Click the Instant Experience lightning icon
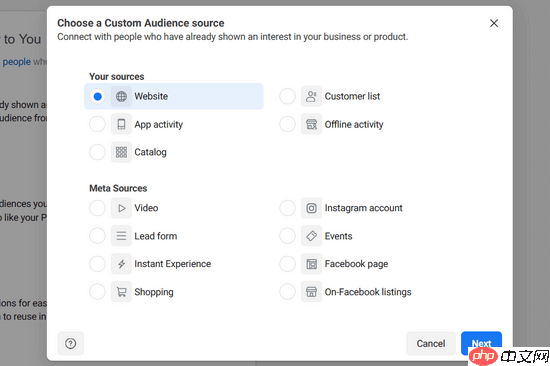Screen dimensions: 550x366 [x=121, y=264]
